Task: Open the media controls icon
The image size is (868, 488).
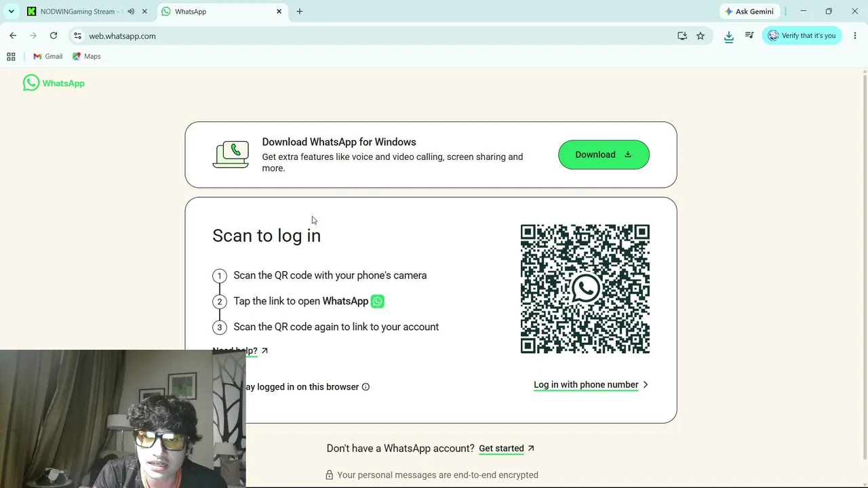Action: tap(749, 36)
